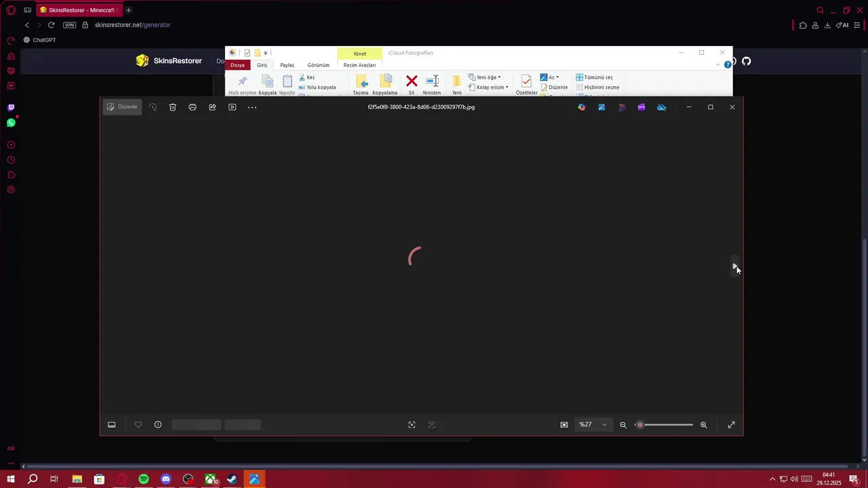Share the photo with the share icon
The width and height of the screenshot is (868, 488).
(x=212, y=107)
